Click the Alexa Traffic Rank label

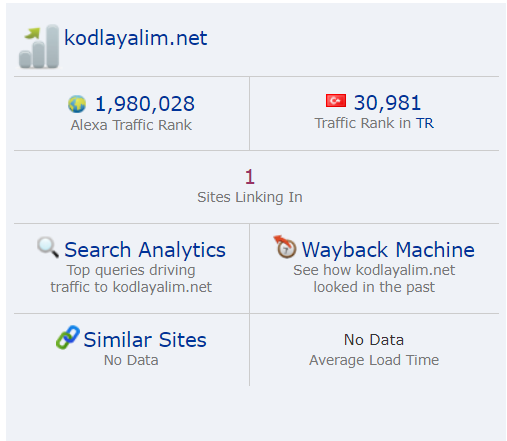coord(131,125)
